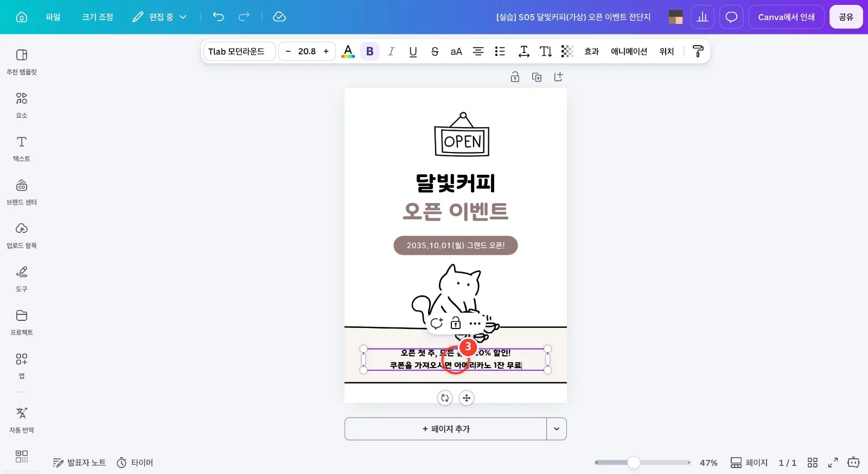This screenshot has width=868, height=474.
Task: Redo the last action
Action: [x=244, y=17]
